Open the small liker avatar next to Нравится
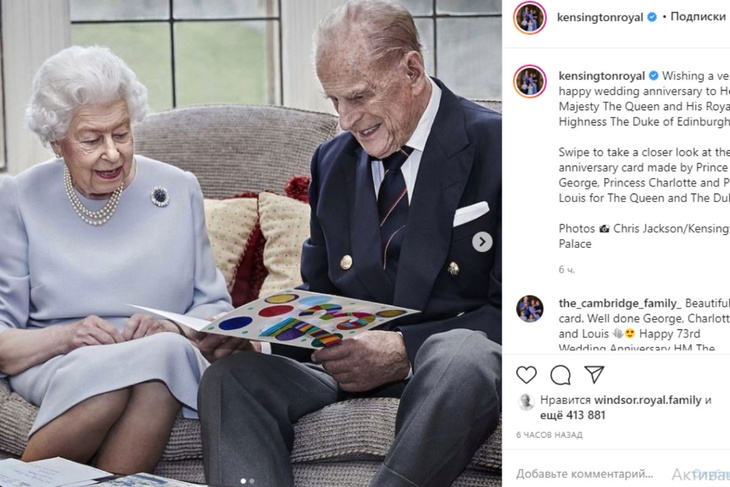 pos(526,401)
